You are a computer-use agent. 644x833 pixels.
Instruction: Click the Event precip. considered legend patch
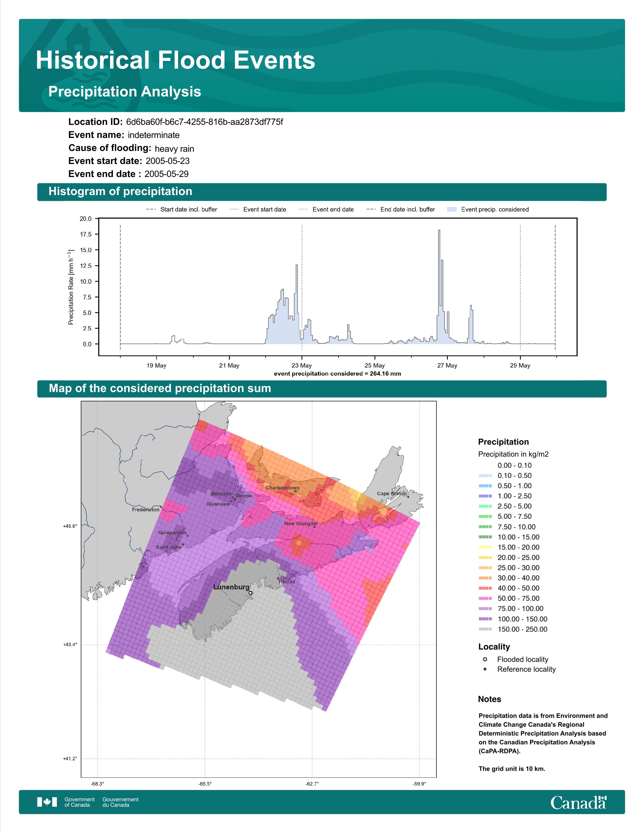(452, 210)
